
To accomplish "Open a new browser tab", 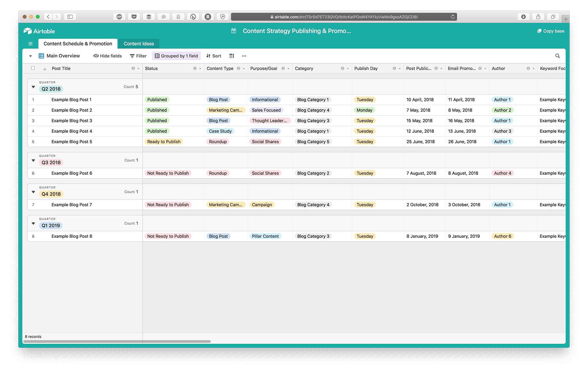I will tap(566, 19).
